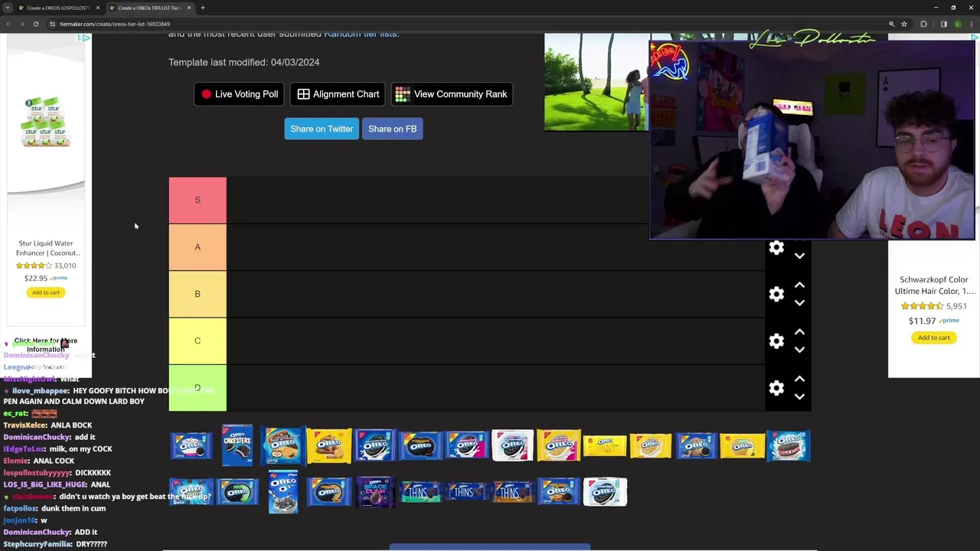This screenshot has width=980, height=551.
Task: Go back in browser history
Action: 8,24
